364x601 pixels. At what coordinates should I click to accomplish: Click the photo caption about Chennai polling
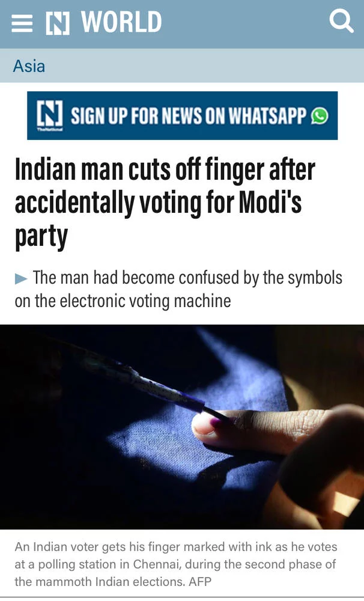176,564
